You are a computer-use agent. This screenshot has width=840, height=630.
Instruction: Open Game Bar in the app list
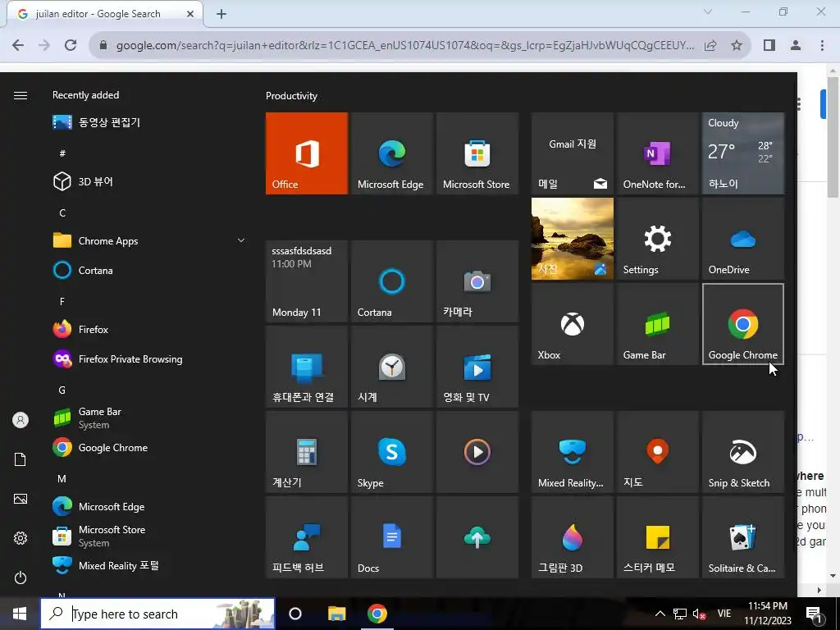(x=150, y=418)
